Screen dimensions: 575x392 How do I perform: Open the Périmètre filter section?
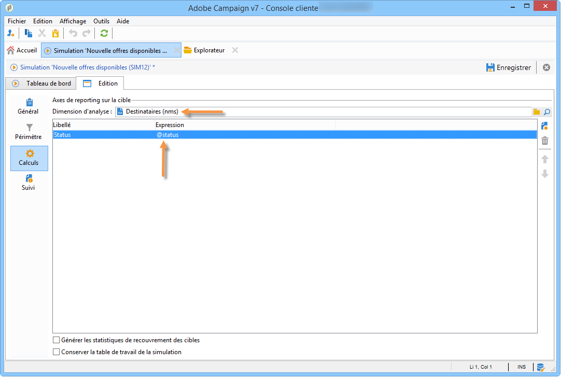tap(29, 132)
